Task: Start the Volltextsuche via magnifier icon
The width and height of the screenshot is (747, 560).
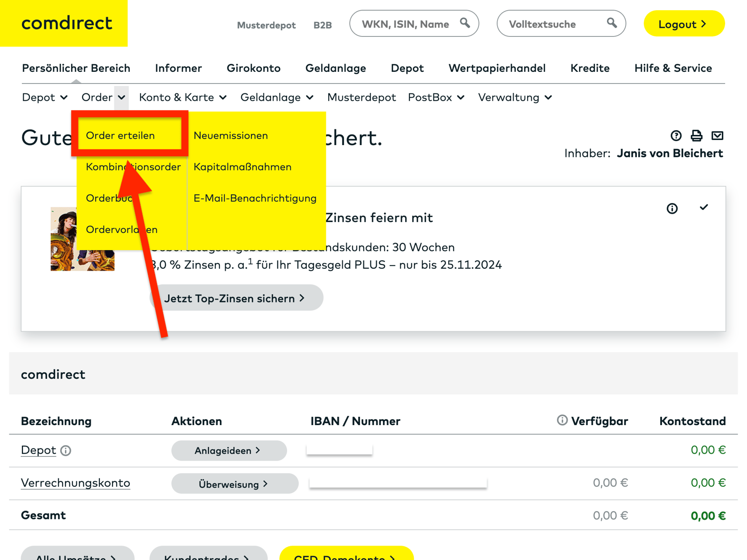Action: (x=612, y=23)
